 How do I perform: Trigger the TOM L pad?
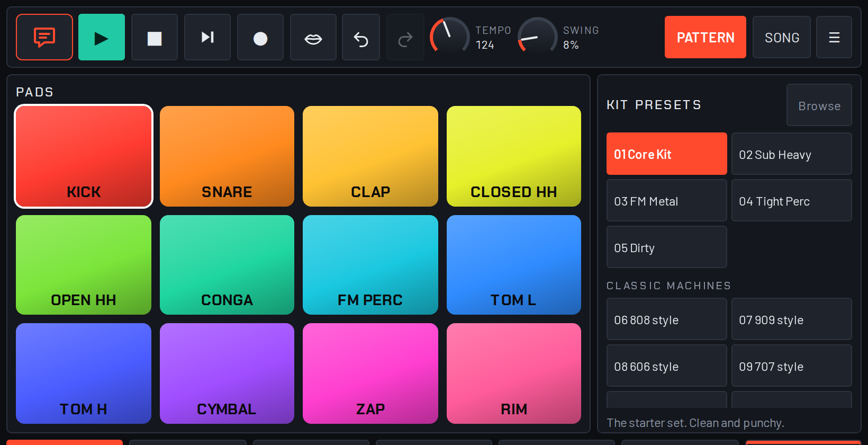[514, 265]
